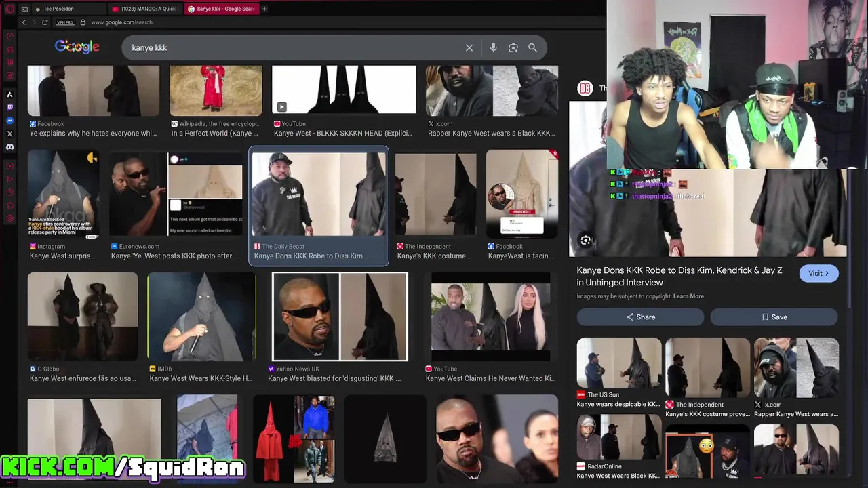
Task: Open The Independent related image in side panel
Action: point(707,367)
